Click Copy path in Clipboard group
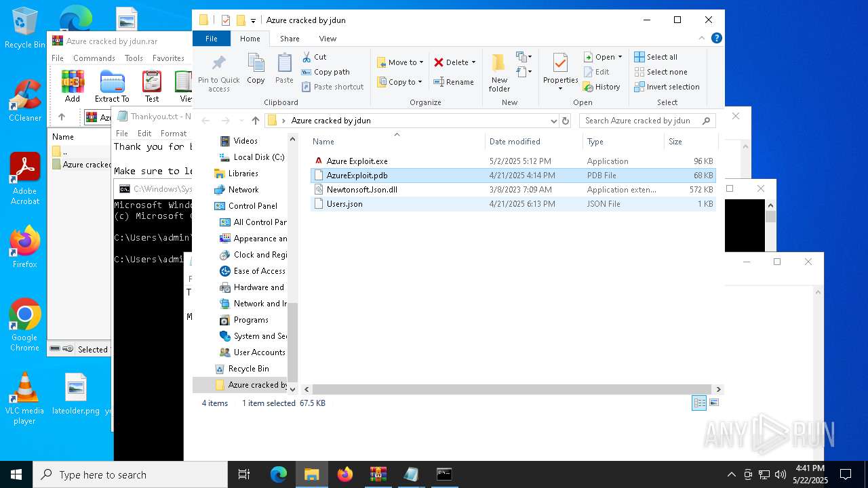The height and width of the screenshot is (488, 868). [x=325, y=72]
